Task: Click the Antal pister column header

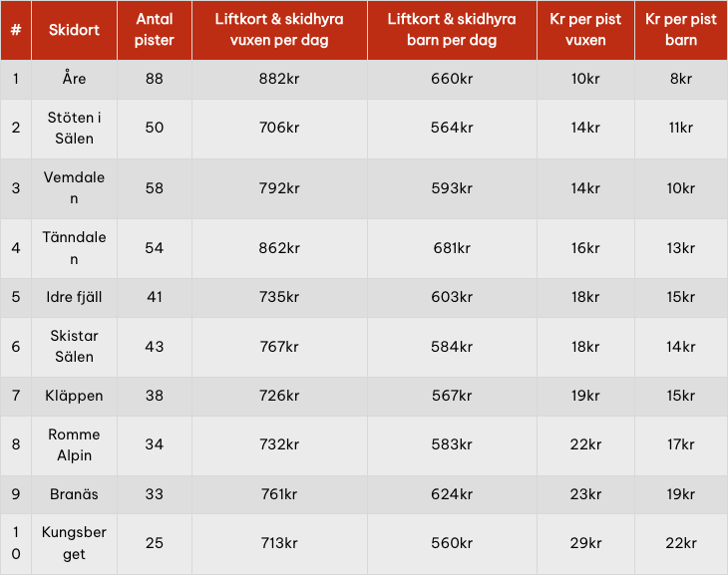Action: pos(154,30)
